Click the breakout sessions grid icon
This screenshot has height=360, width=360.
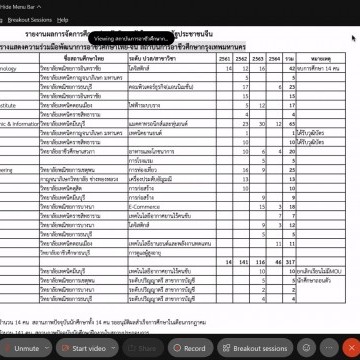click(x=227, y=348)
